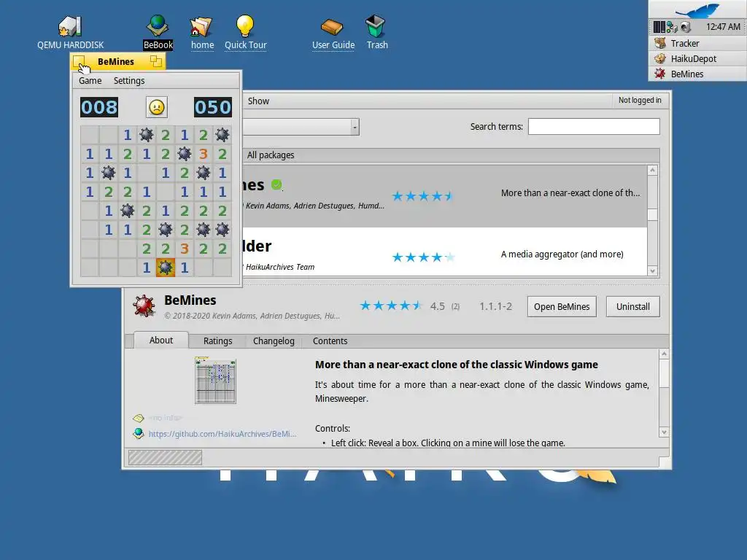The image size is (747, 560).
Task: Open the Show menu in HaikuDepot
Action: [x=258, y=101]
